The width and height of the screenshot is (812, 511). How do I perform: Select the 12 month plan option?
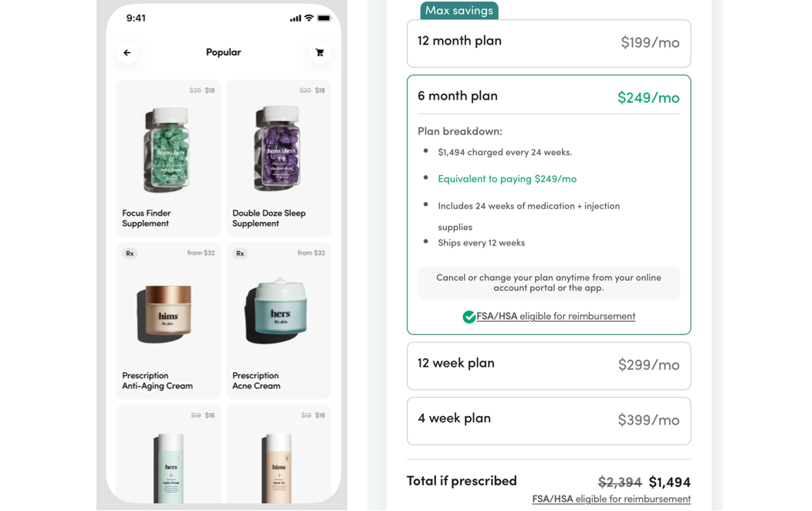(x=548, y=43)
